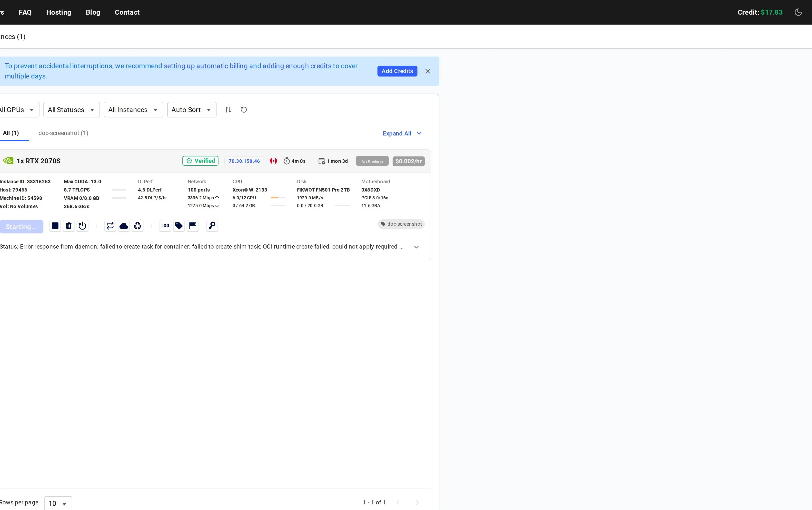Click the FIKWOT FN501 Pro 2TB text

pyautogui.click(x=323, y=190)
